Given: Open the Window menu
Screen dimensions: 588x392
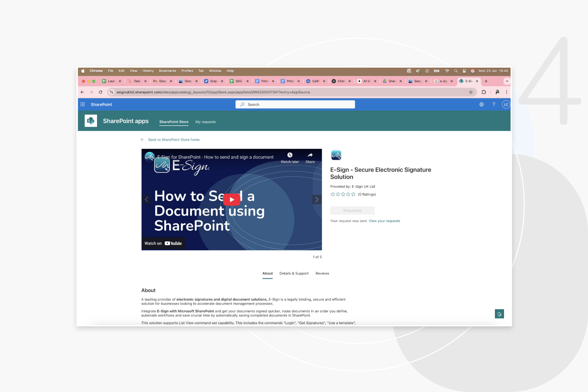Looking at the screenshot, I should click(215, 71).
